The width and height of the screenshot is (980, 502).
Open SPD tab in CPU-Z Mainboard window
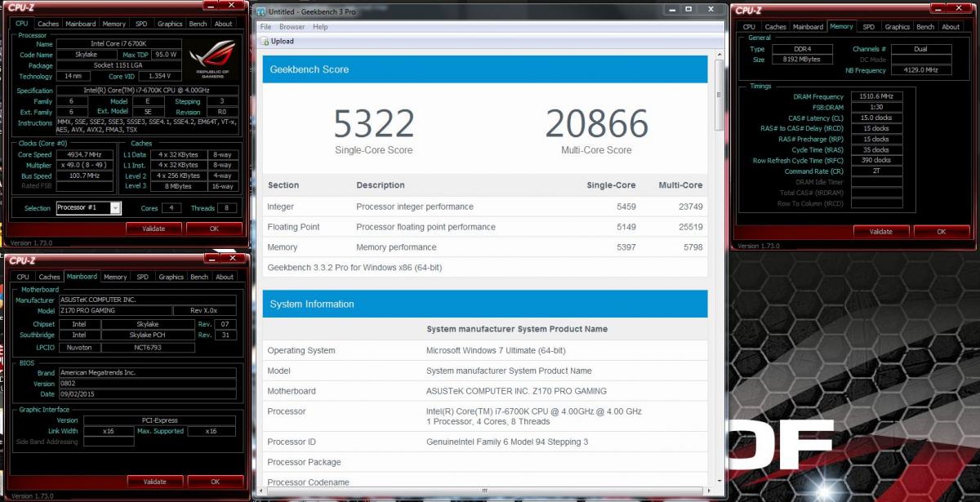click(143, 277)
